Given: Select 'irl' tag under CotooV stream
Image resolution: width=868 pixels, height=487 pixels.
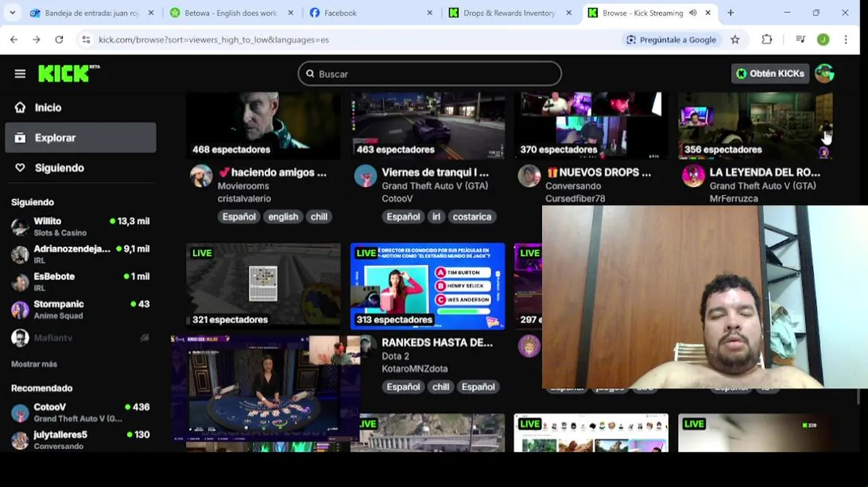Looking at the screenshot, I should tap(436, 217).
